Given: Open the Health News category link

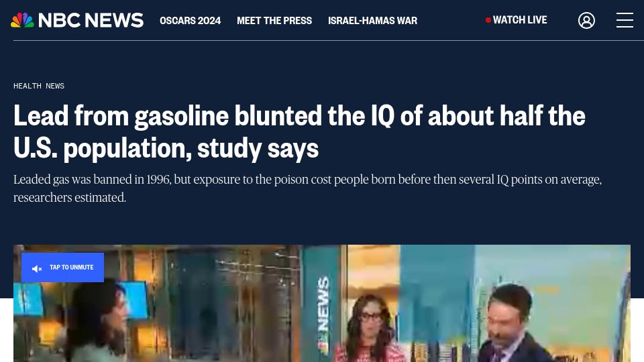Looking at the screenshot, I should (x=39, y=86).
